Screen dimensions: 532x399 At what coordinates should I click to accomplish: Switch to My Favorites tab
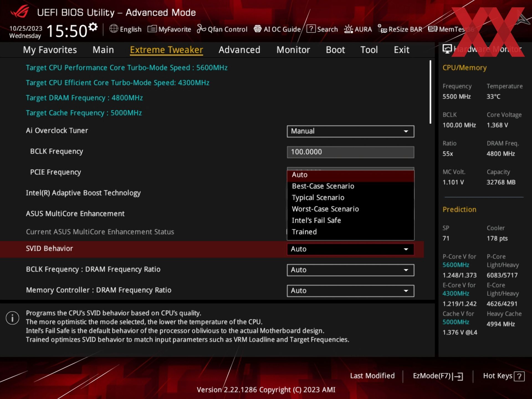[50, 50]
